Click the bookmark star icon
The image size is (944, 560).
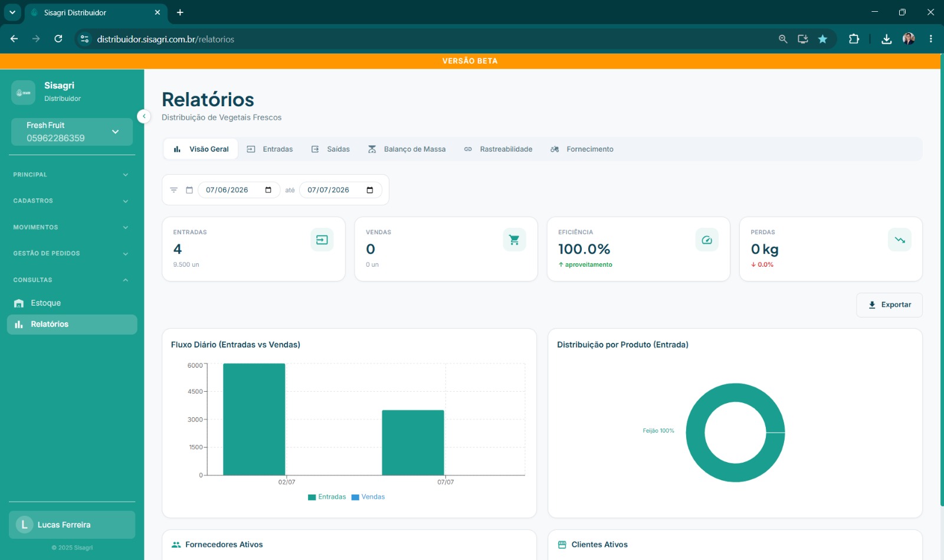(x=823, y=39)
